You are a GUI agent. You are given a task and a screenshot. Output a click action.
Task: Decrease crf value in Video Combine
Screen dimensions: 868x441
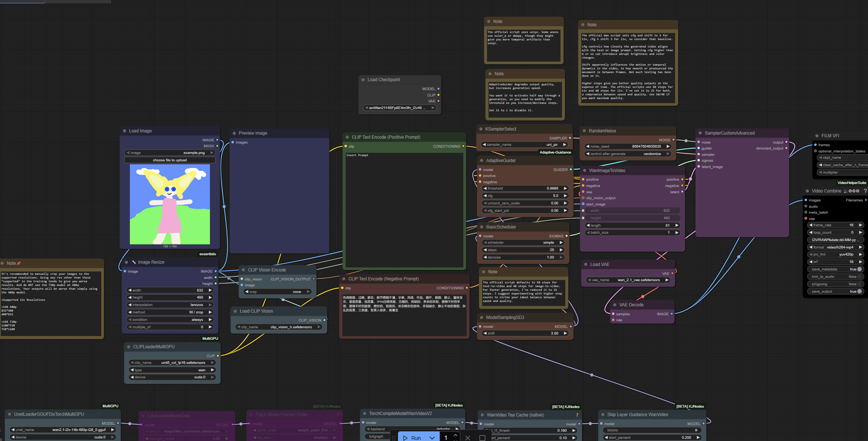(811, 262)
